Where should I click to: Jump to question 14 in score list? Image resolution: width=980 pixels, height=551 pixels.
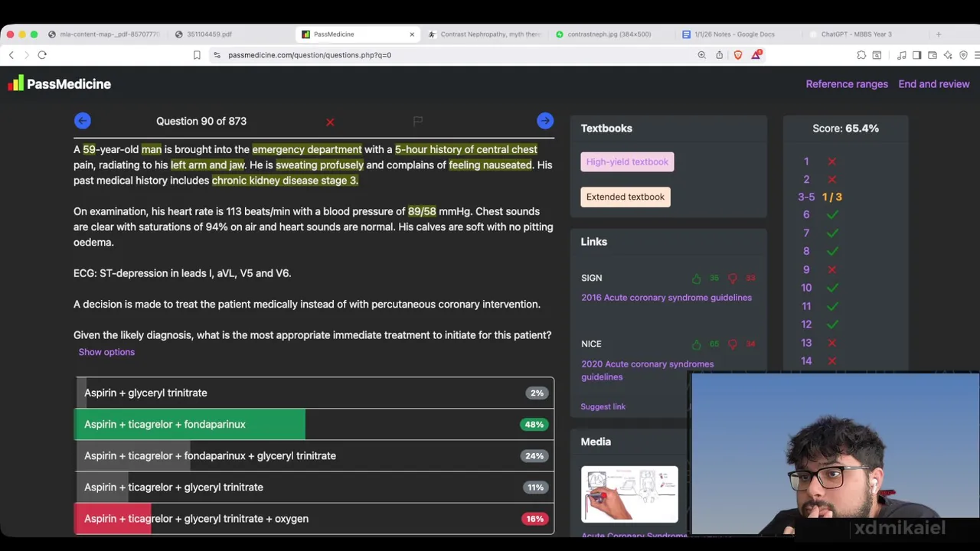tap(806, 360)
